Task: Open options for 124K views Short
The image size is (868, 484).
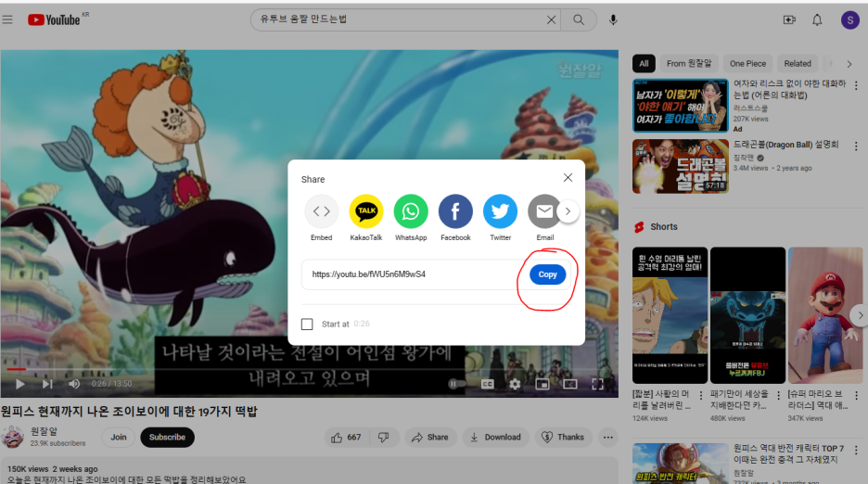Action: click(701, 395)
